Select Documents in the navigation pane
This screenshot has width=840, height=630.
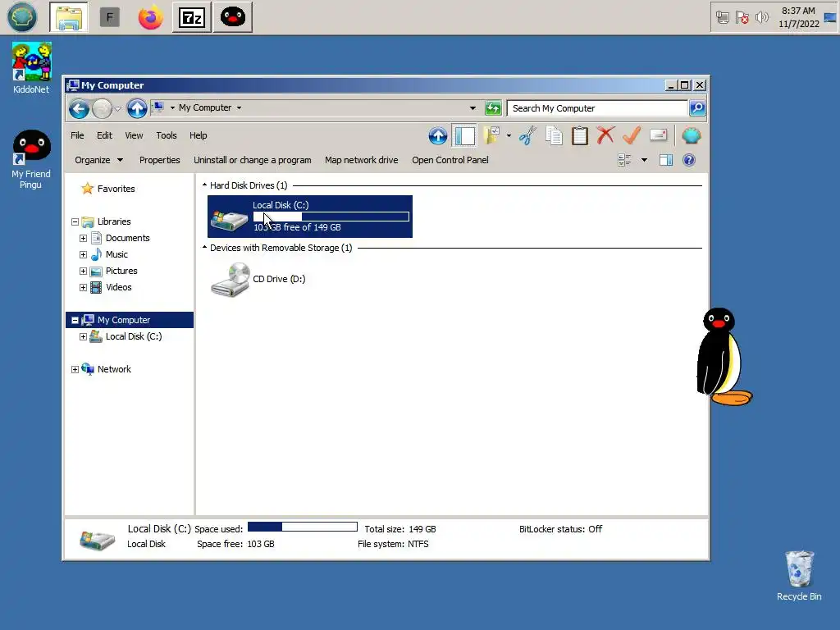point(127,238)
